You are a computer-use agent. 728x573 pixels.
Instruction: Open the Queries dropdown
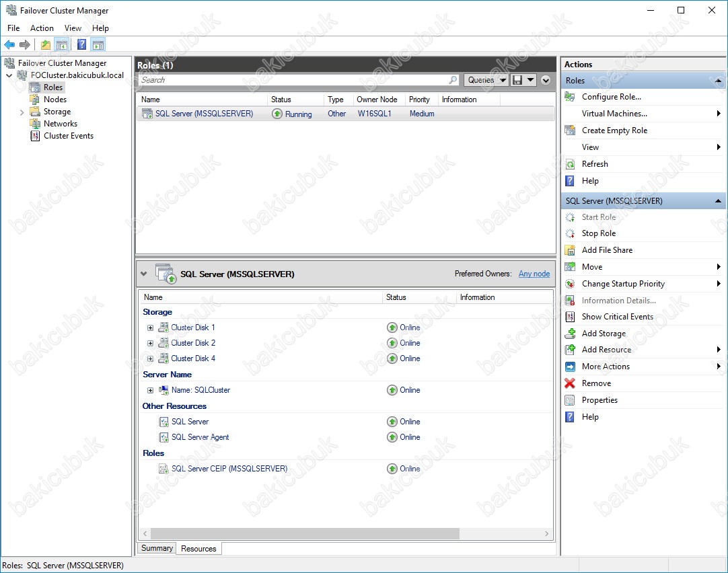486,80
